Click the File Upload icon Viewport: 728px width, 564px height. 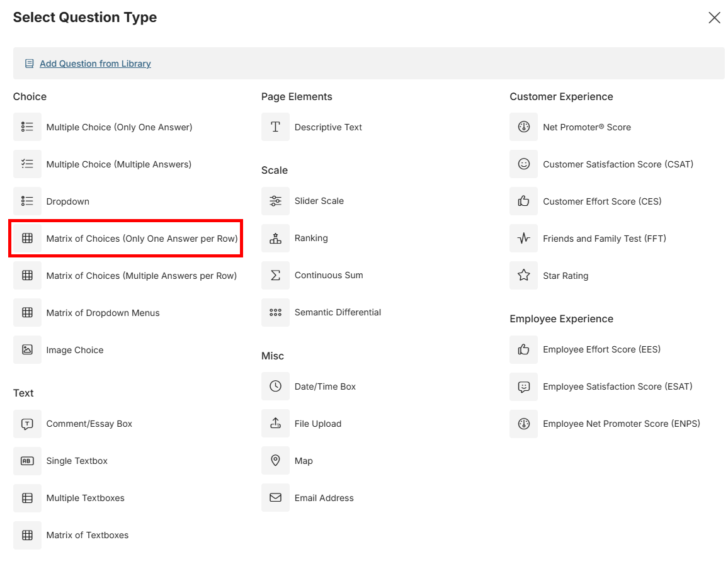(x=275, y=424)
